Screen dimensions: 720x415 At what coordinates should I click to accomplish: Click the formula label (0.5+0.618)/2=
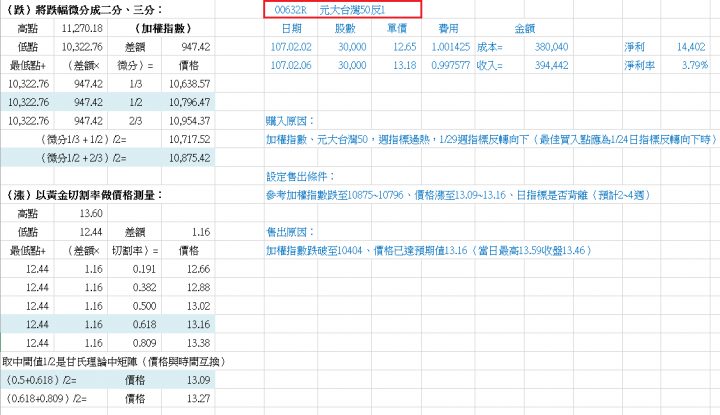point(41,380)
